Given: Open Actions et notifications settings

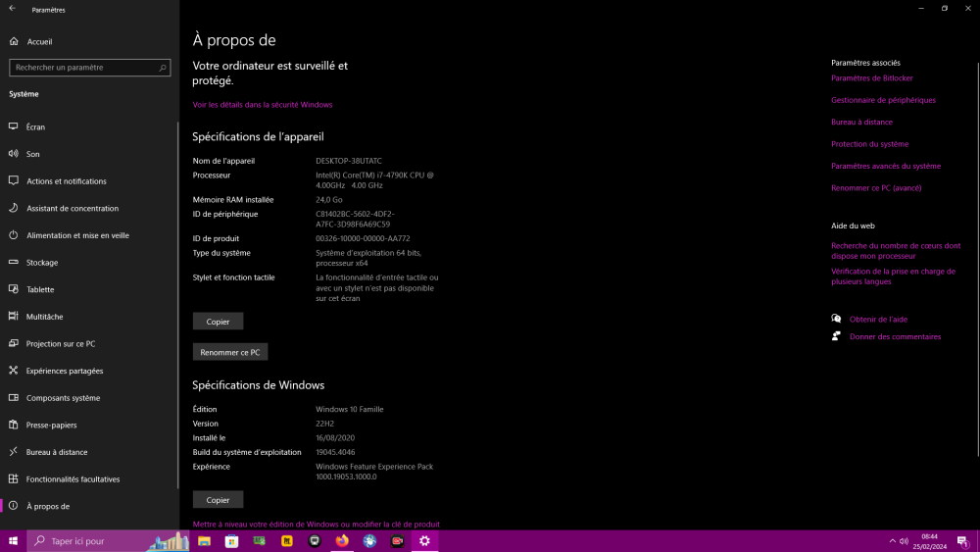Looking at the screenshot, I should [x=67, y=181].
